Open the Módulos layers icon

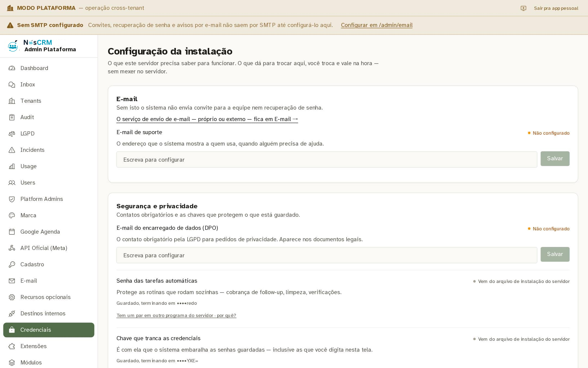pos(12,363)
